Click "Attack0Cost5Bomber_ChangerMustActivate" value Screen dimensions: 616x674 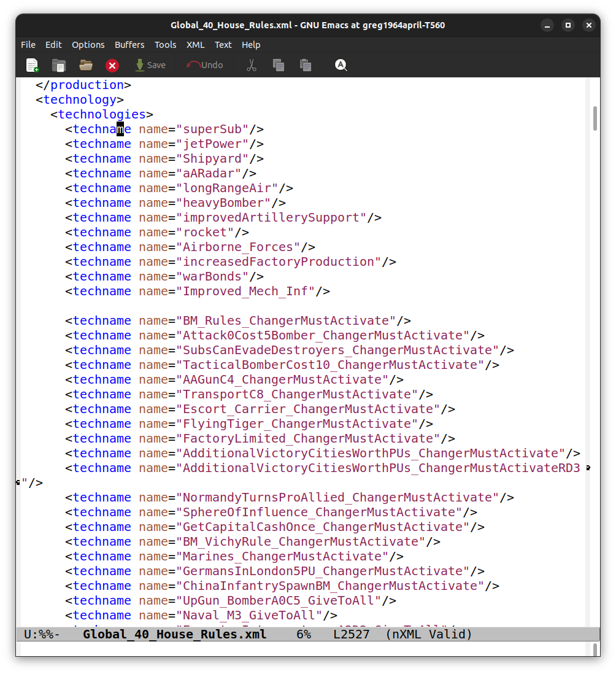pyautogui.click(x=323, y=335)
